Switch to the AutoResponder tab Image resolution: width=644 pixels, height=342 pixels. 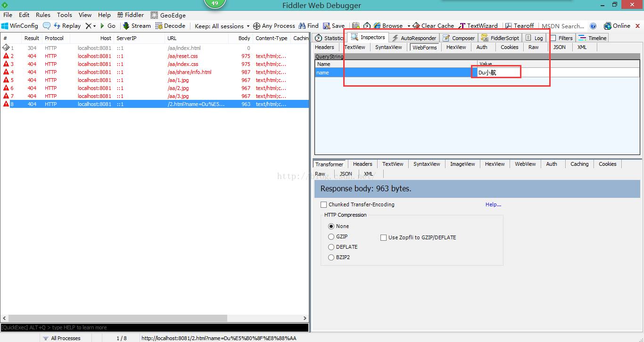[414, 38]
